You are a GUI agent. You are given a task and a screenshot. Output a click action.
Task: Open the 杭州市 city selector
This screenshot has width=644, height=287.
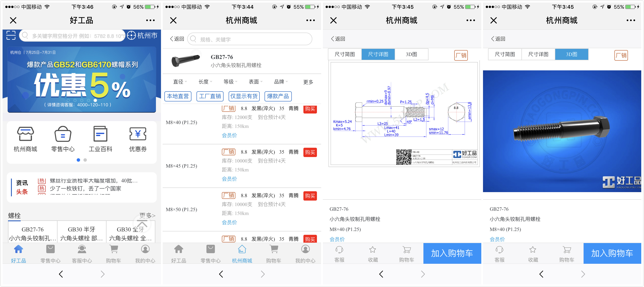(x=142, y=35)
